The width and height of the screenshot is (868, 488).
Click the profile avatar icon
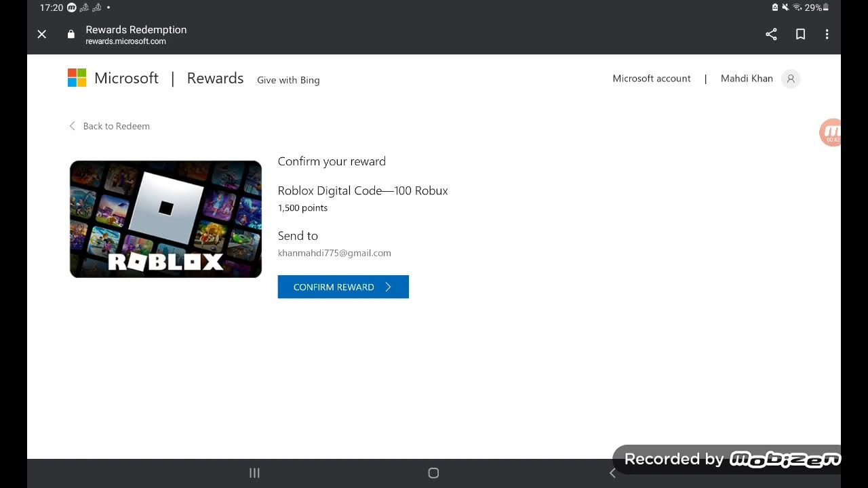[x=791, y=79]
